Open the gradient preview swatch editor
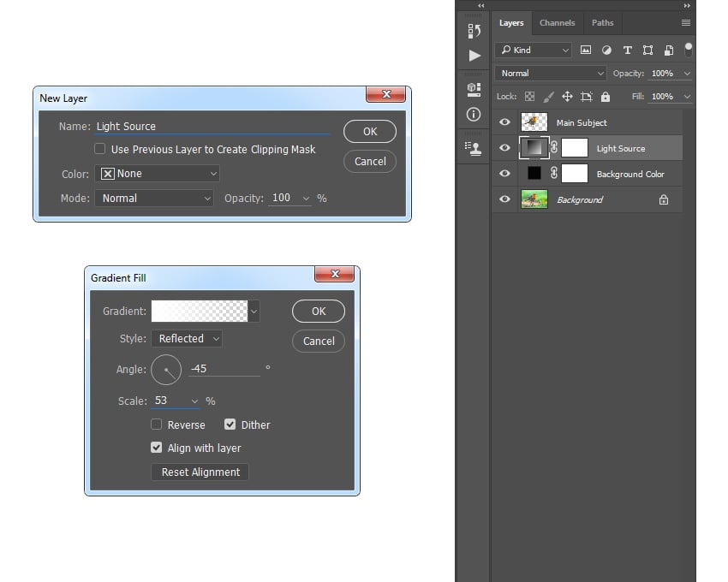 coord(199,311)
